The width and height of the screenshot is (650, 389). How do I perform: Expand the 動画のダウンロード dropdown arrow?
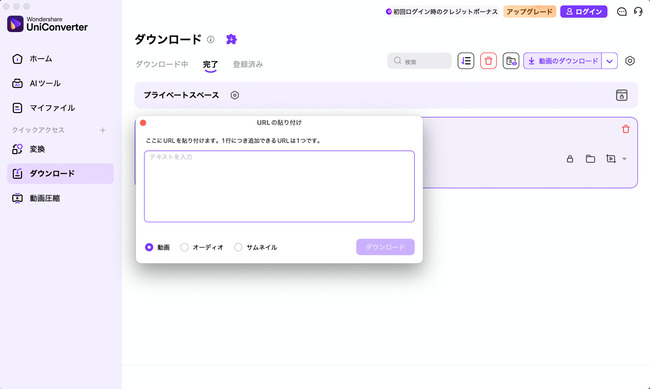pos(609,61)
